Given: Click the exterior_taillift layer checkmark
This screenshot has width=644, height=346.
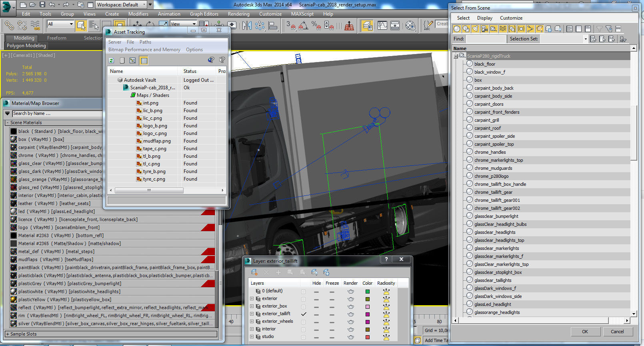Looking at the screenshot, I should click(304, 314).
